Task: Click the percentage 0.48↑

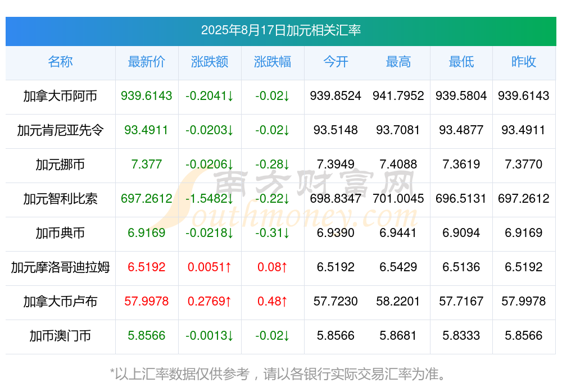Action: [x=273, y=302]
